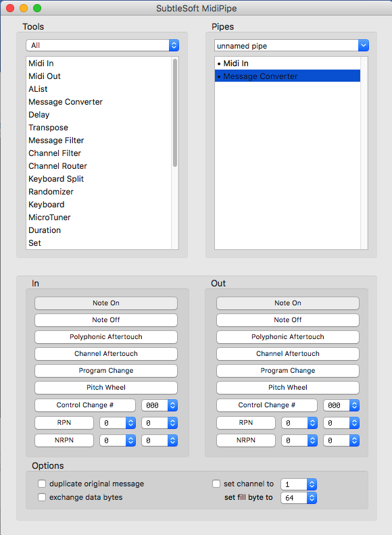Open the set channel to stepper arrows
This screenshot has width=392, height=535.
tap(312, 484)
